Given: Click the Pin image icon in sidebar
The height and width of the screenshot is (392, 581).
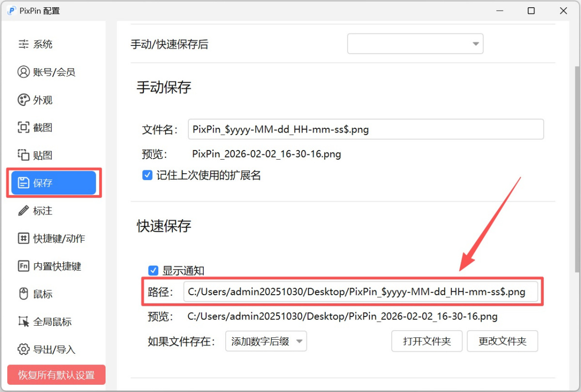Looking at the screenshot, I should click(x=23, y=155).
